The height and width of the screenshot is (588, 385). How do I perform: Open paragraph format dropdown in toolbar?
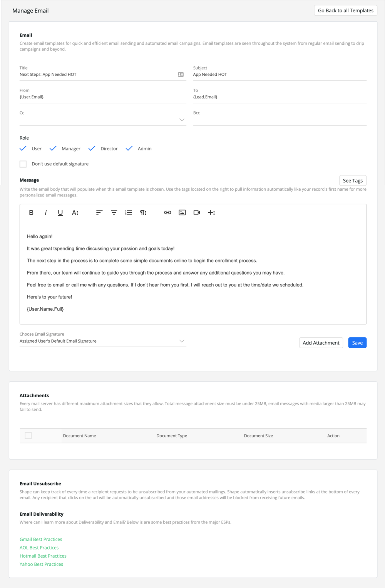pos(143,213)
